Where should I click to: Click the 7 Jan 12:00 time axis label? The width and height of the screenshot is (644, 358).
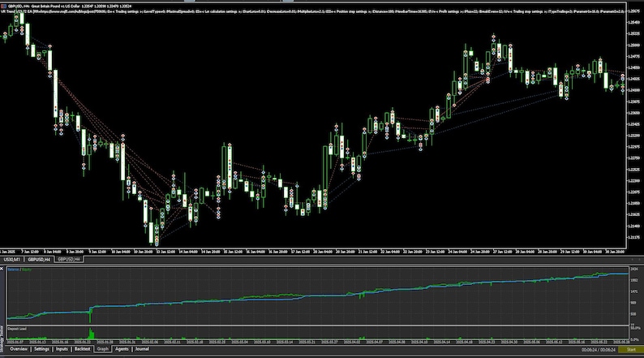[30, 252]
